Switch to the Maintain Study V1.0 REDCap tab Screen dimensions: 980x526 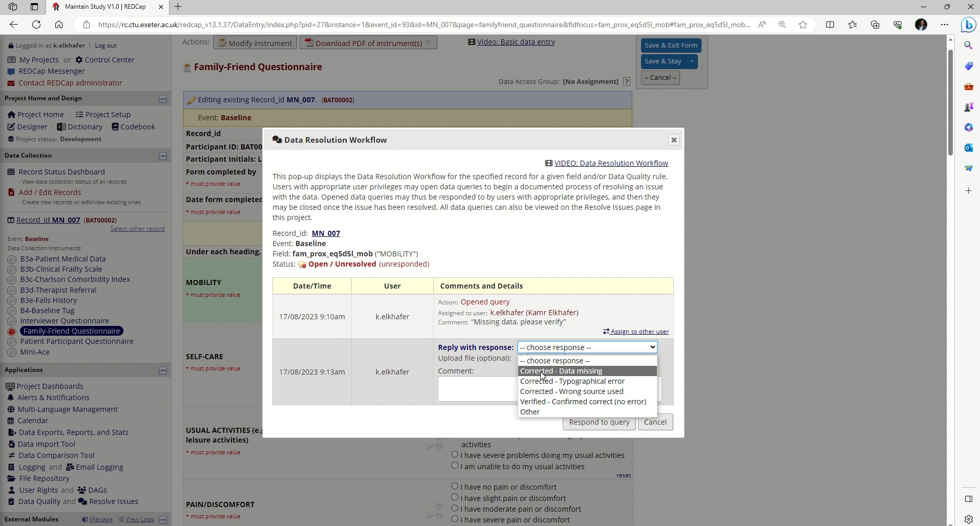coord(106,7)
